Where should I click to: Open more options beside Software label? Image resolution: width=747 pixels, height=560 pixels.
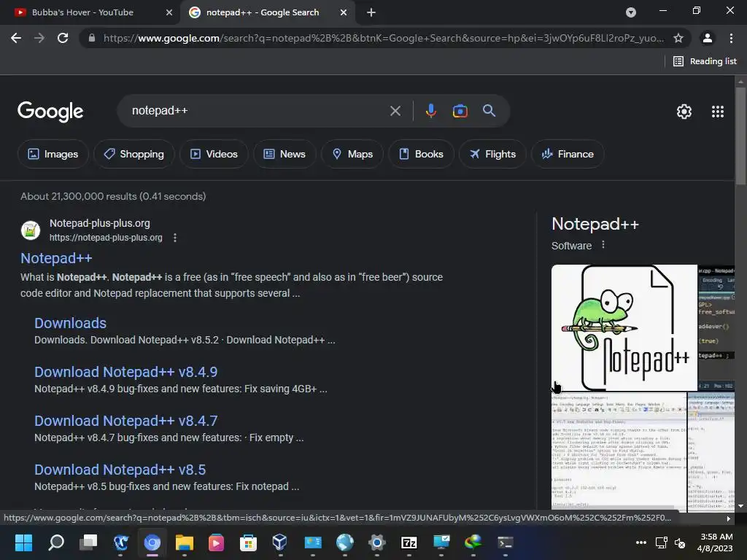coord(603,245)
